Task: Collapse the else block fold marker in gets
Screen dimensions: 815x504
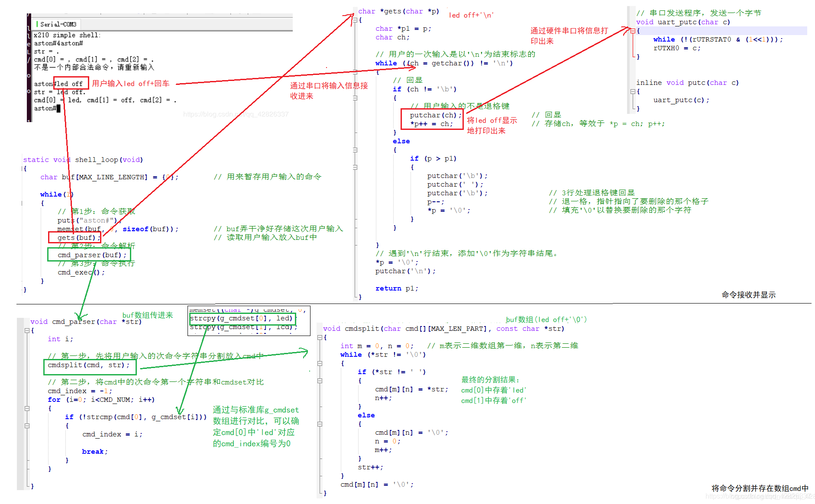Action: click(x=355, y=150)
